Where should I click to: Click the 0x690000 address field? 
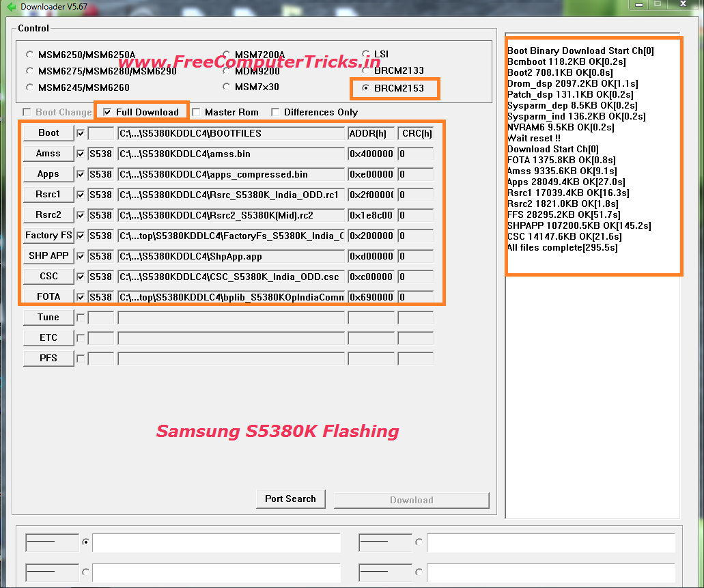pos(371,297)
